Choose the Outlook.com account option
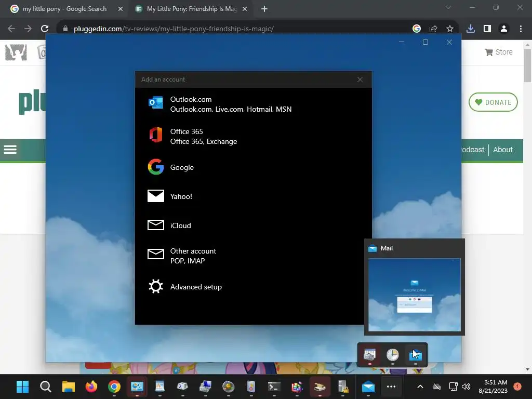The height and width of the screenshot is (399, 532). [x=253, y=104]
